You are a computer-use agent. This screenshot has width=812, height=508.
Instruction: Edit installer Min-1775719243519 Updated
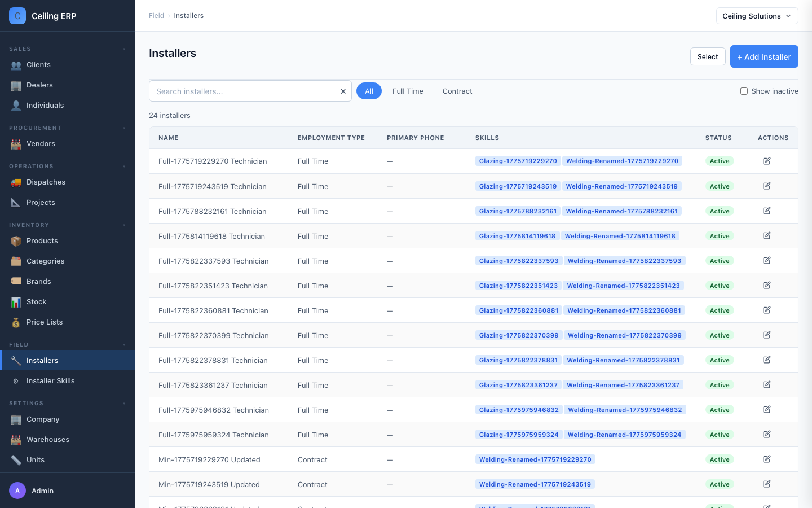click(x=767, y=484)
